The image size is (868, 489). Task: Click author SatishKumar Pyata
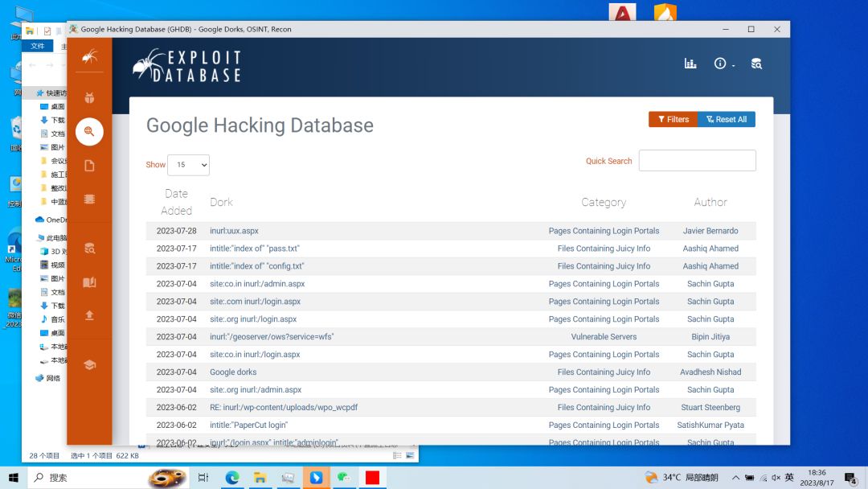pos(710,425)
